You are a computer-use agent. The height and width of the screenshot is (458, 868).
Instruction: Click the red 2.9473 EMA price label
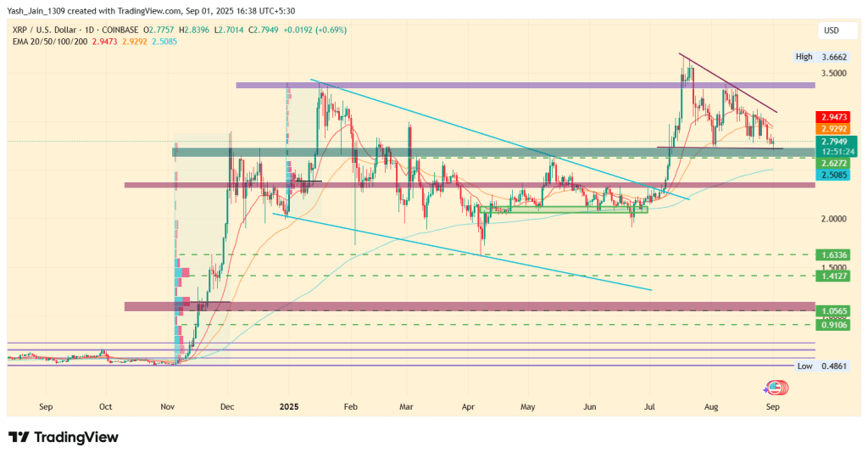(834, 116)
